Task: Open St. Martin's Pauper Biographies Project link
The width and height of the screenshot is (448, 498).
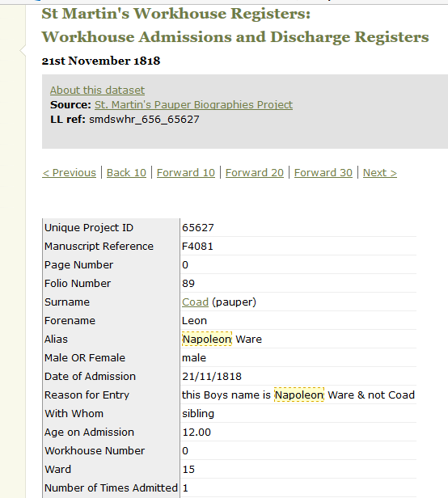Action: pos(193,105)
